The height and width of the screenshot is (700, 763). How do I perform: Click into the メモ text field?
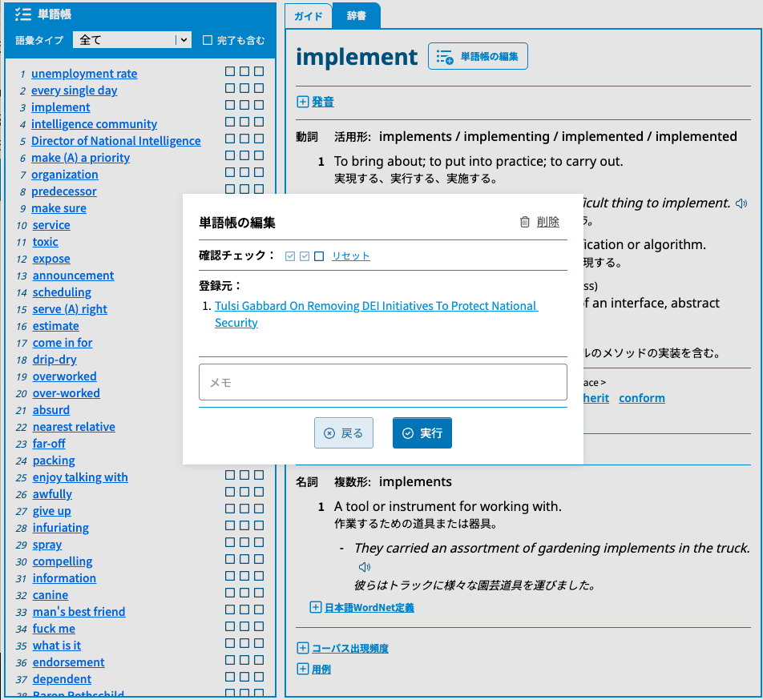pyautogui.click(x=382, y=382)
